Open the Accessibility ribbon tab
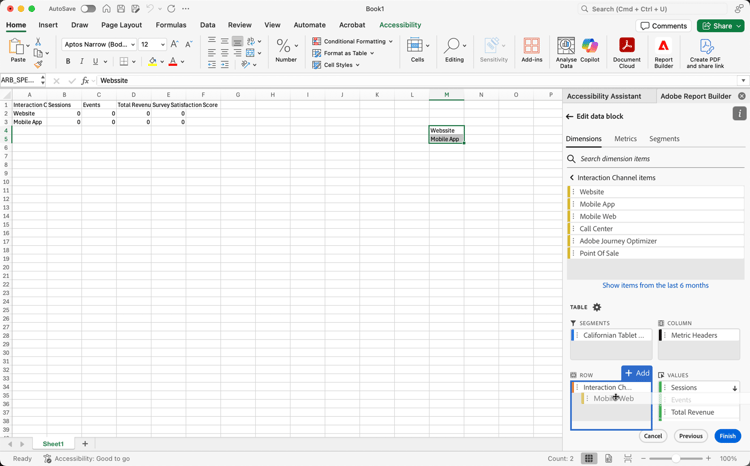Image resolution: width=750 pixels, height=466 pixels. [400, 25]
